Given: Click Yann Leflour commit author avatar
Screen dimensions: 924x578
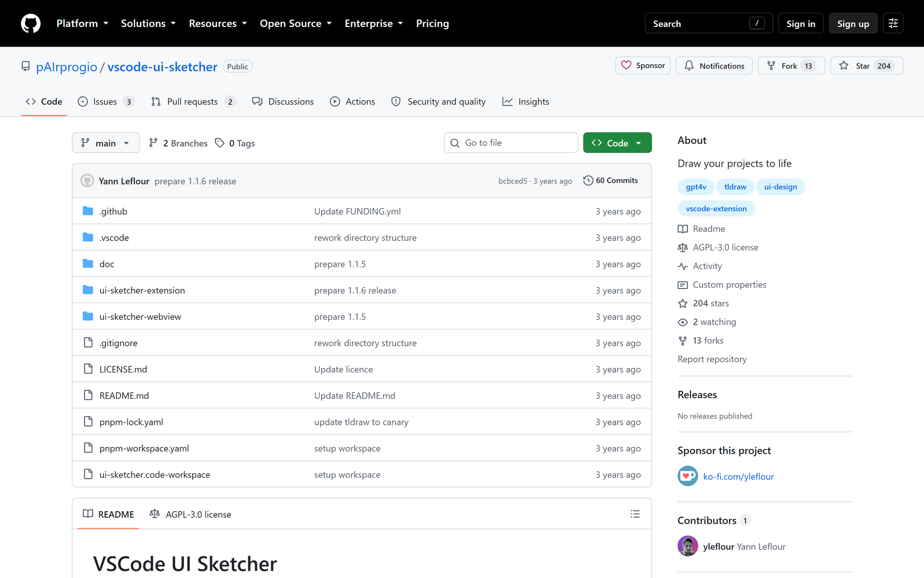Looking at the screenshot, I should point(87,181).
